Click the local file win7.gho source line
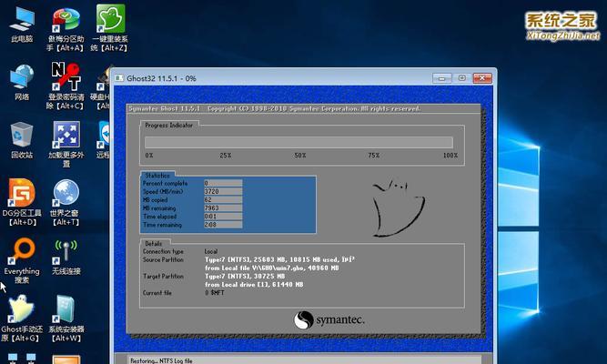 point(272,268)
